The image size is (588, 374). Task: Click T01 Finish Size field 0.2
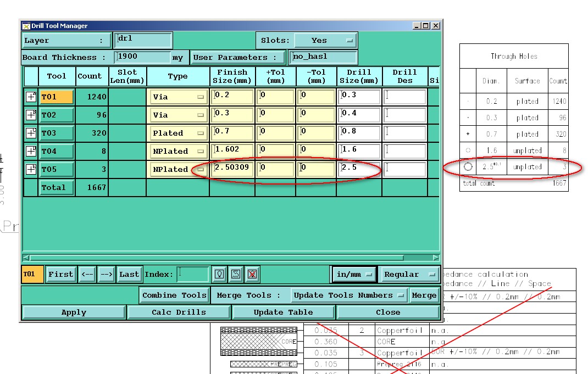point(232,97)
